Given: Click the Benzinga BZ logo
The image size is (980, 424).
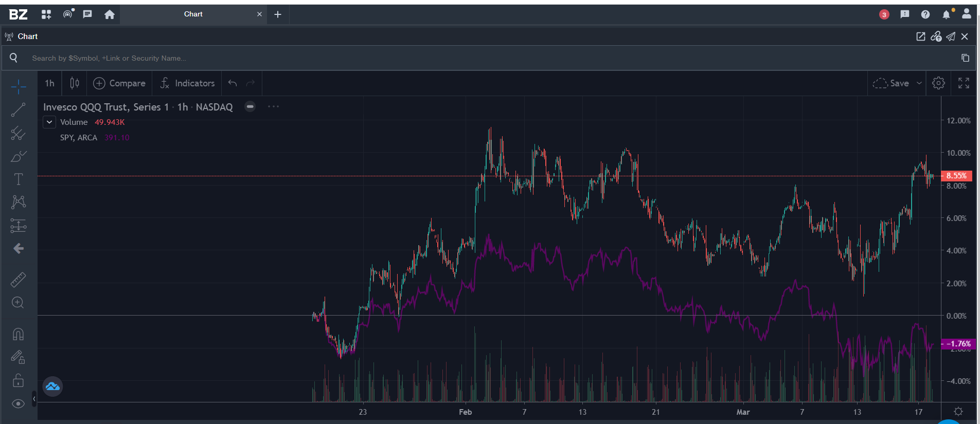Looking at the screenshot, I should (18, 14).
